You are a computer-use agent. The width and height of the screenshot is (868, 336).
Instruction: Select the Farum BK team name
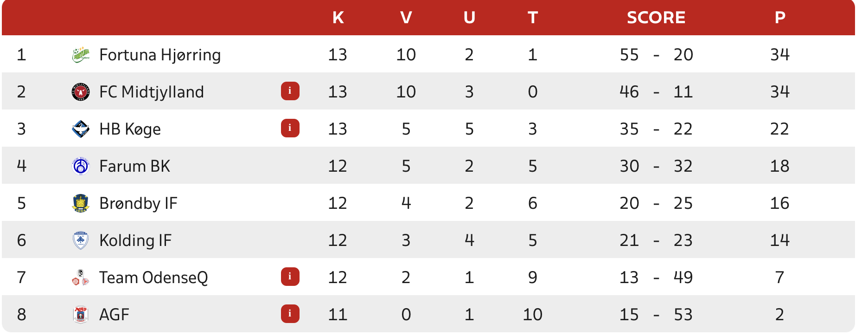tap(134, 166)
